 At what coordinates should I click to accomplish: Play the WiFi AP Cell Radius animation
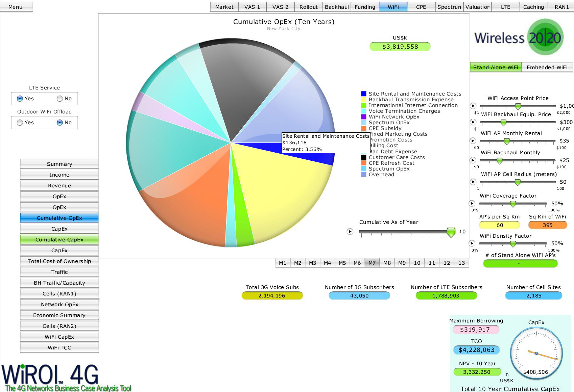pos(473,182)
